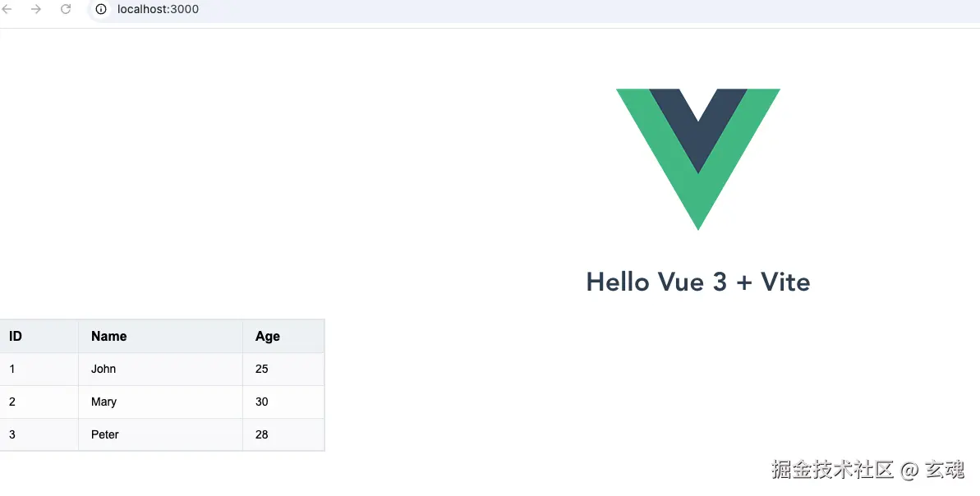Screen dimensions: 980x496
Task: Click the browser back arrow
Action: tap(7, 9)
